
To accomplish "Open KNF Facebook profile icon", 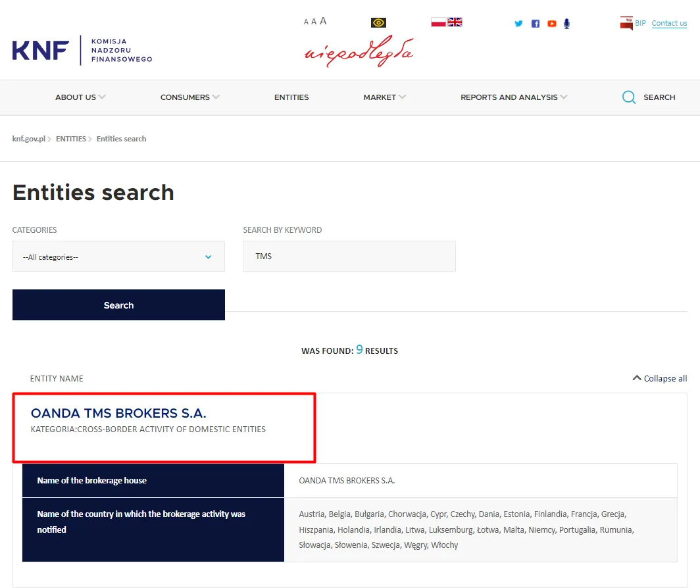I will (536, 24).
